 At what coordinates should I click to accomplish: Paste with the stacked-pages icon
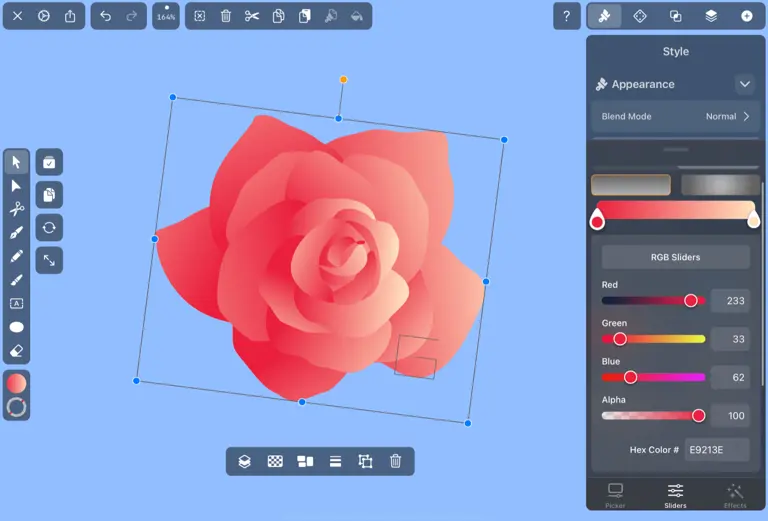pos(305,16)
